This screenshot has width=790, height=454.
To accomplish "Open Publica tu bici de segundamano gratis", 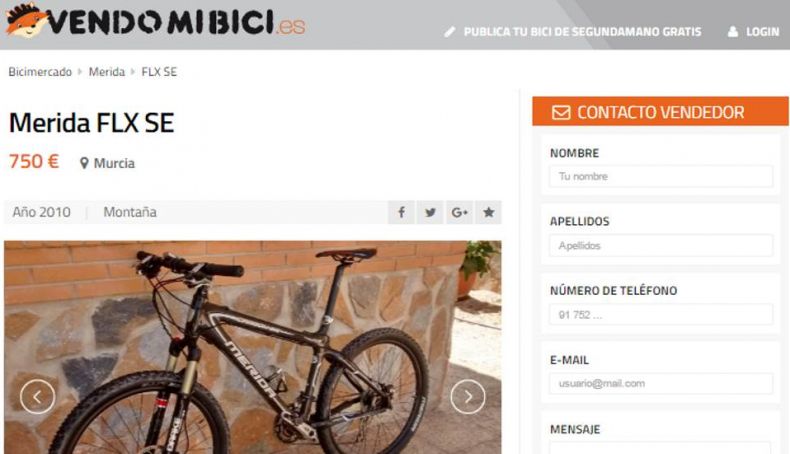I will coord(582,32).
